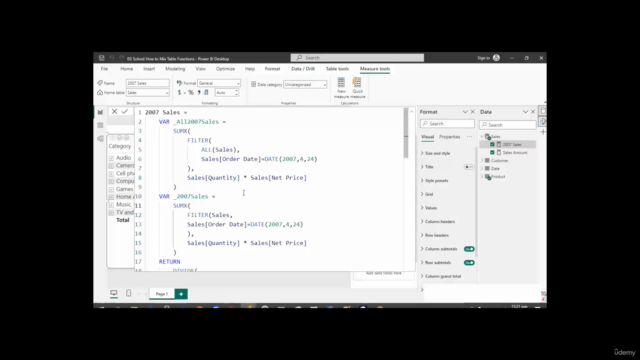Image resolution: width=640 pixels, height=360 pixels.
Task: Click the Sign in link
Action: click(x=484, y=58)
